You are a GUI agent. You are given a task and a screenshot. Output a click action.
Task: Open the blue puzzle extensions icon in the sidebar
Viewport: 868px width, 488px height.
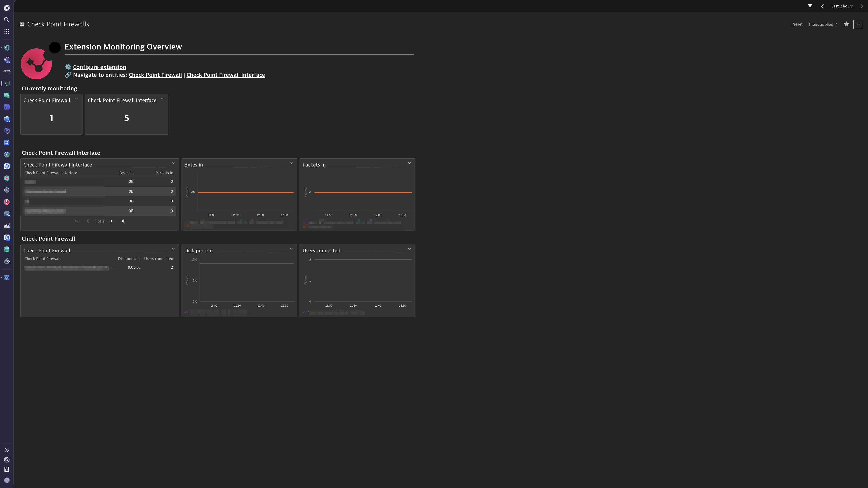[7, 277]
